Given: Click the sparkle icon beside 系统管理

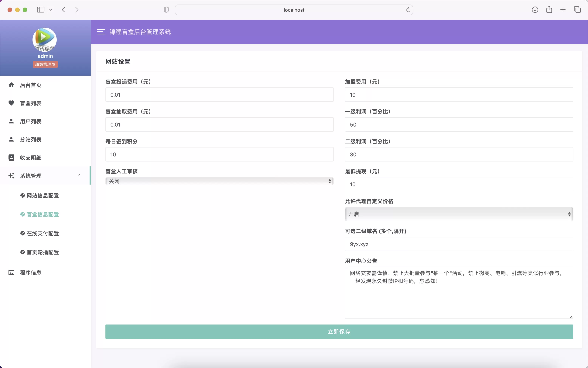Looking at the screenshot, I should (11, 176).
